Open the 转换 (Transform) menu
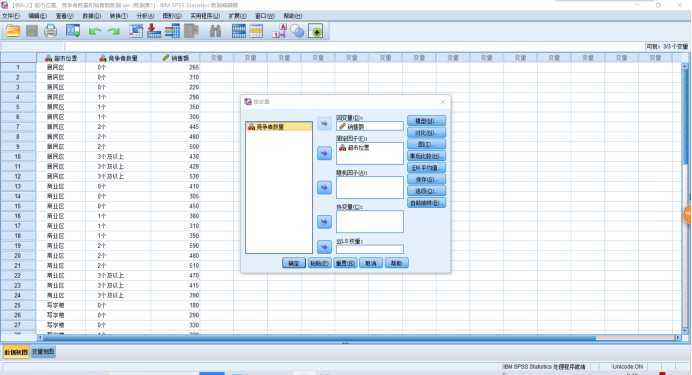Image resolution: width=692 pixels, height=375 pixels. (x=118, y=16)
